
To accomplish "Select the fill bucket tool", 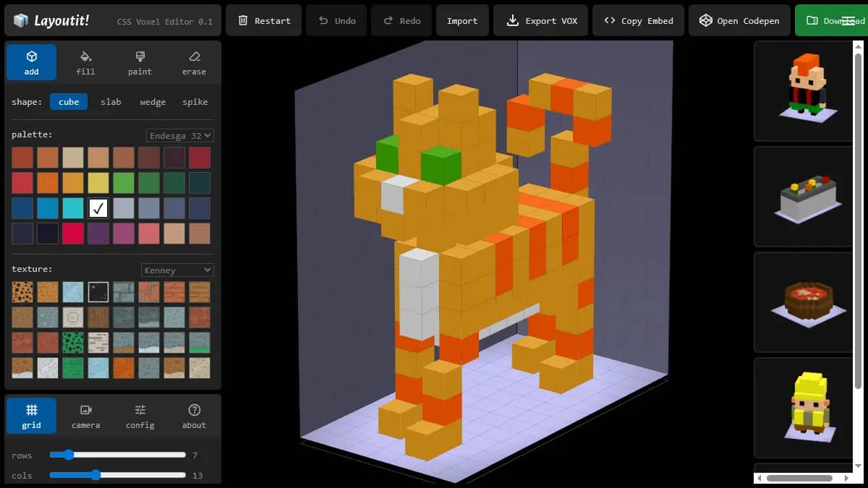I will pyautogui.click(x=85, y=62).
